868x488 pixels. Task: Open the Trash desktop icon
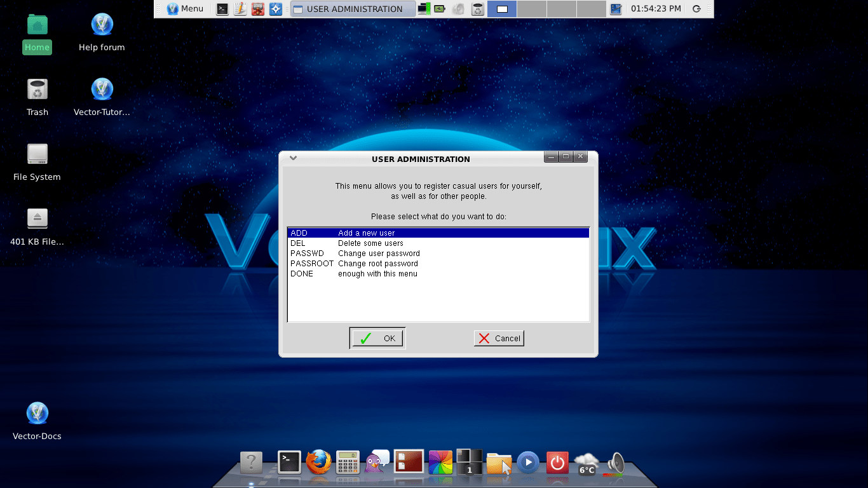(x=37, y=97)
